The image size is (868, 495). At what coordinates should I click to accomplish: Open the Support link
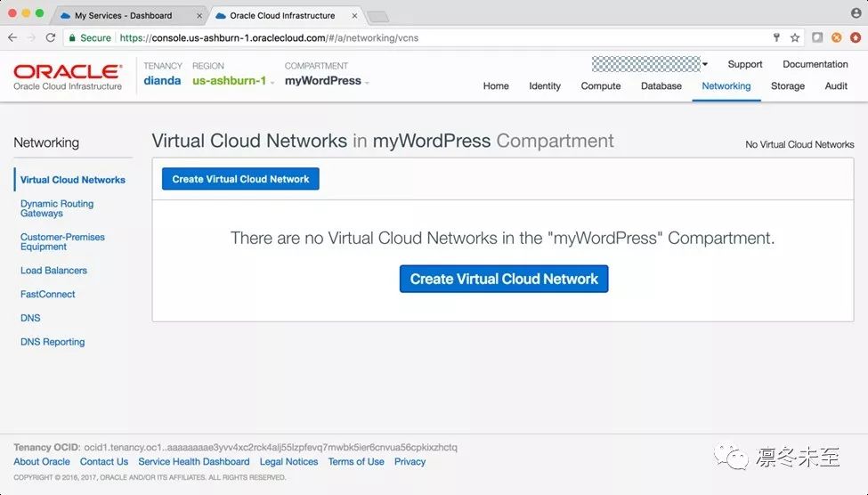click(744, 64)
